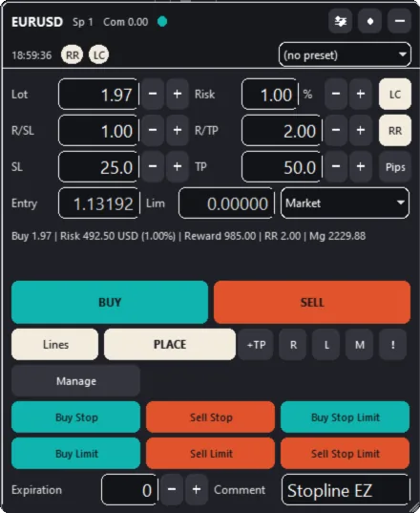Image resolution: width=420 pixels, height=513 pixels.
Task: Increase the R/SL value with plus
Action: click(178, 131)
